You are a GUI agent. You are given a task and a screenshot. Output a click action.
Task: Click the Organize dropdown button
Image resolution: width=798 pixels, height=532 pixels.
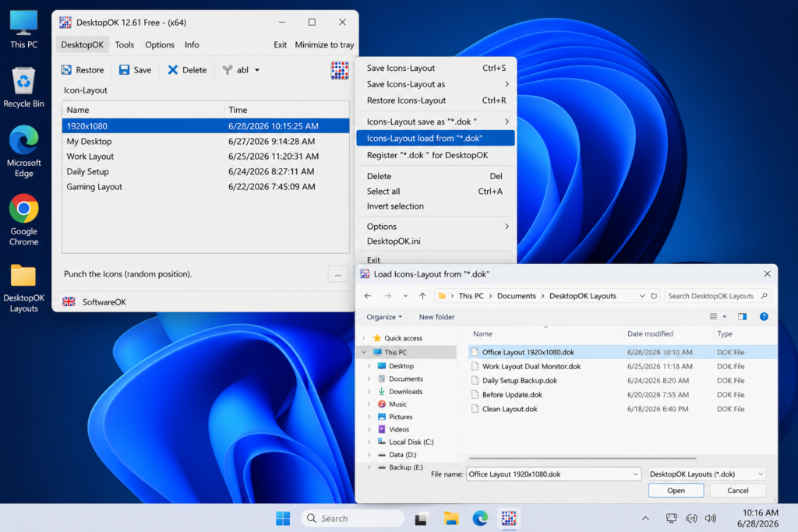[x=384, y=317]
